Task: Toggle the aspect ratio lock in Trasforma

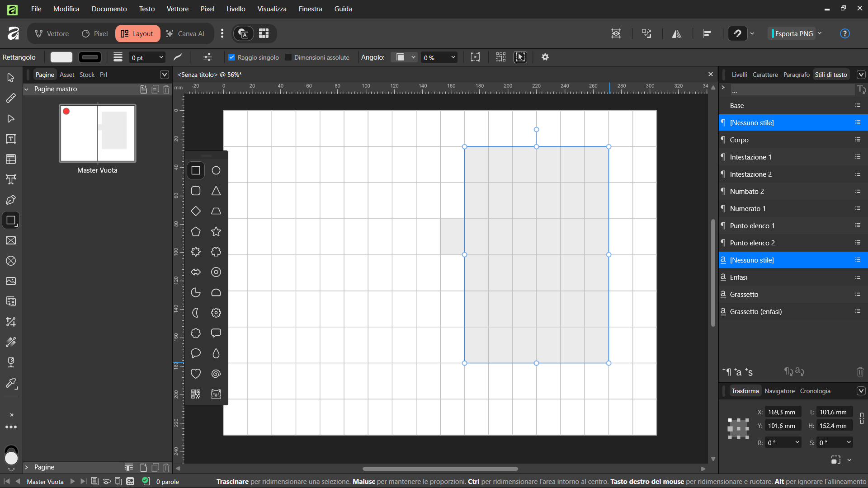Action: point(862,418)
